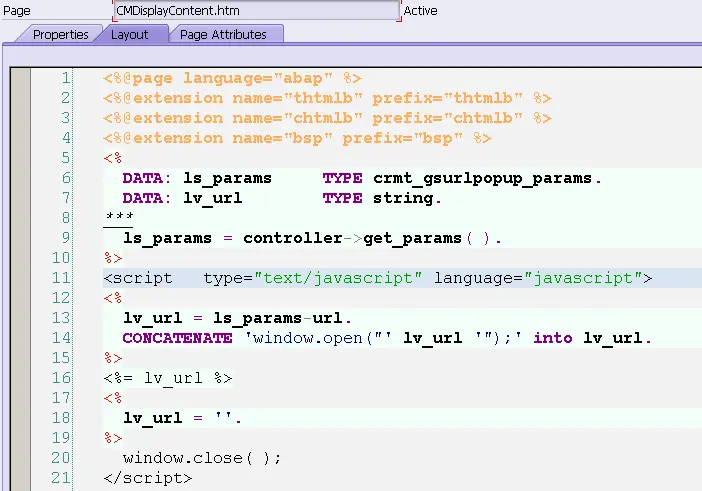Click the %> closing tag on line 10

click(x=113, y=258)
